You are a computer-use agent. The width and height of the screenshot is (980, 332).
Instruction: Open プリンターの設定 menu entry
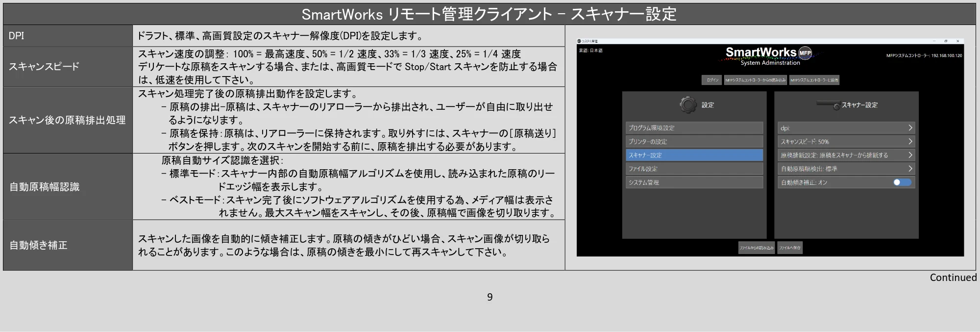(694, 142)
